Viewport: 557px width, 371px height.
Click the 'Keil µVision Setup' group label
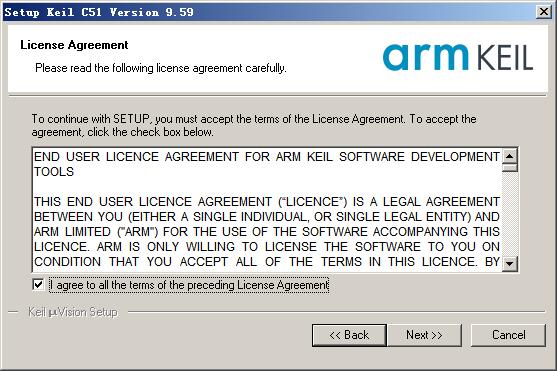tap(73, 312)
